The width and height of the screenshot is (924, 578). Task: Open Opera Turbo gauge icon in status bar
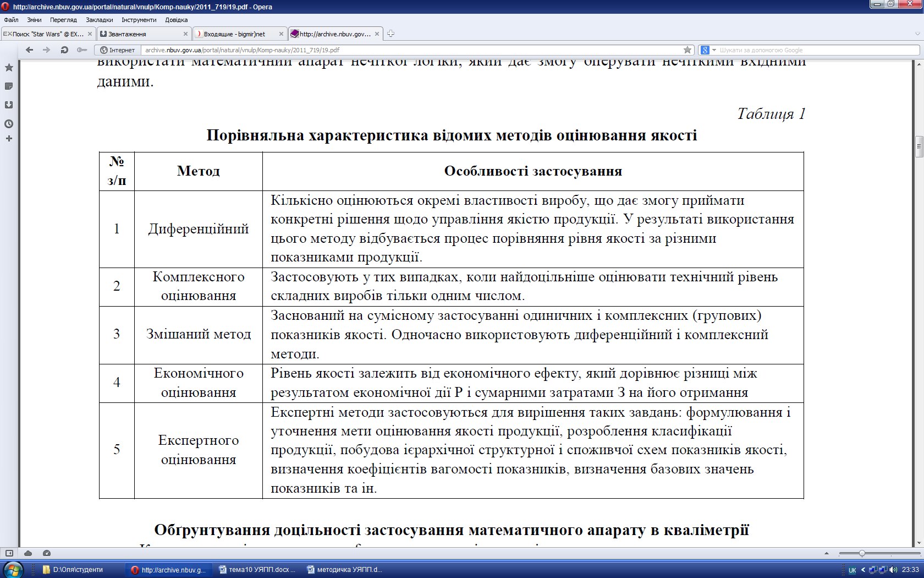[47, 553]
